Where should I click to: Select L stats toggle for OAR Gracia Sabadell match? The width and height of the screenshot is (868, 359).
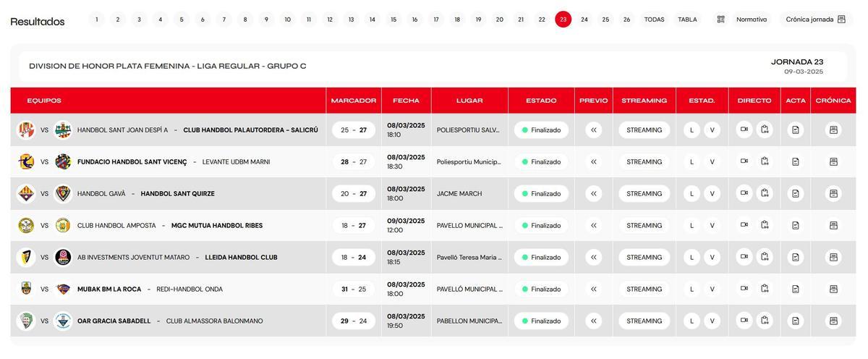pyautogui.click(x=692, y=321)
